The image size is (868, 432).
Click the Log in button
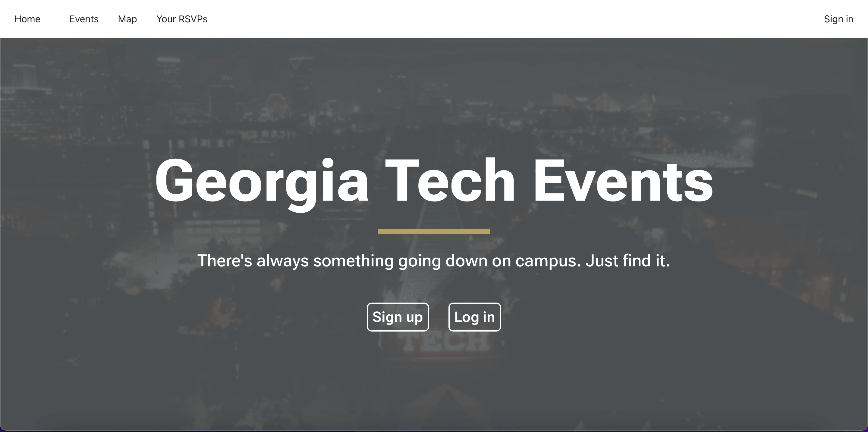(x=474, y=317)
